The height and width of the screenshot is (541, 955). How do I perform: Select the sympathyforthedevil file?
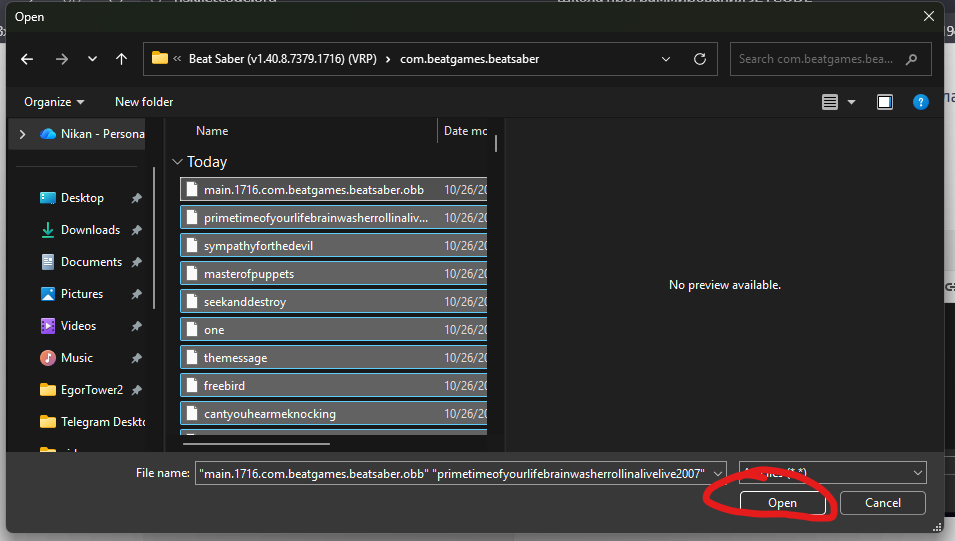coord(334,246)
